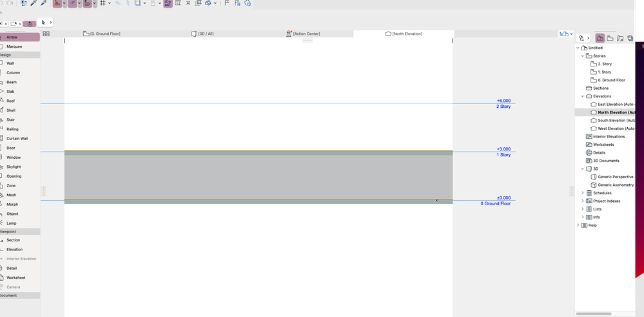The image size is (644, 317).
Task: Select the Curtain Wall tool
Action: pos(20,139)
